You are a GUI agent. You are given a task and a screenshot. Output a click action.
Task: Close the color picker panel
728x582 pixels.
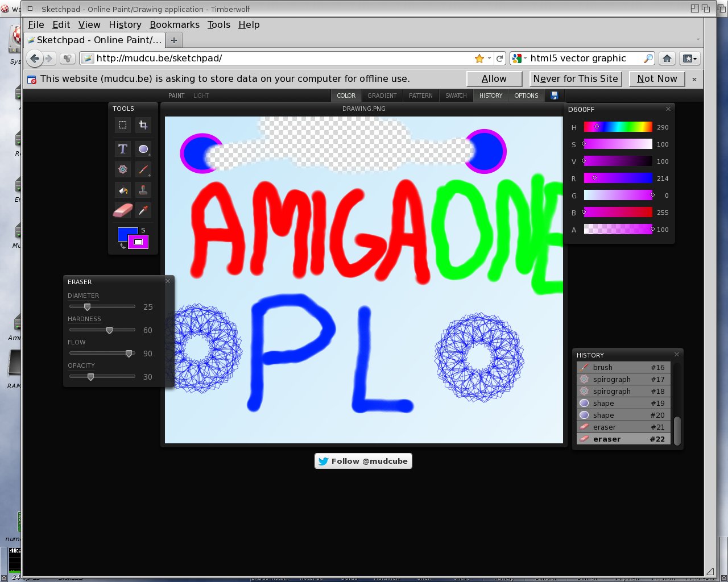click(668, 109)
